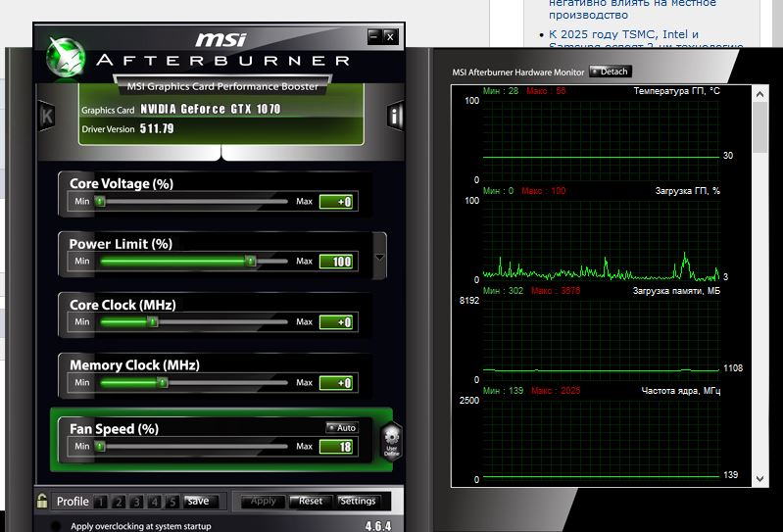Image resolution: width=783 pixels, height=532 pixels.
Task: Open the Kombustor K button
Action: (x=46, y=117)
